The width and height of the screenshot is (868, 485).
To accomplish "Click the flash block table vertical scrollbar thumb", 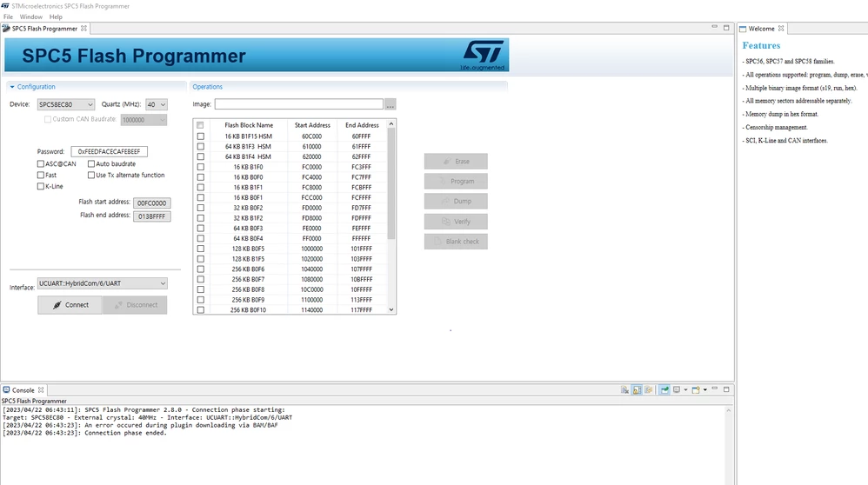I will pyautogui.click(x=391, y=184).
